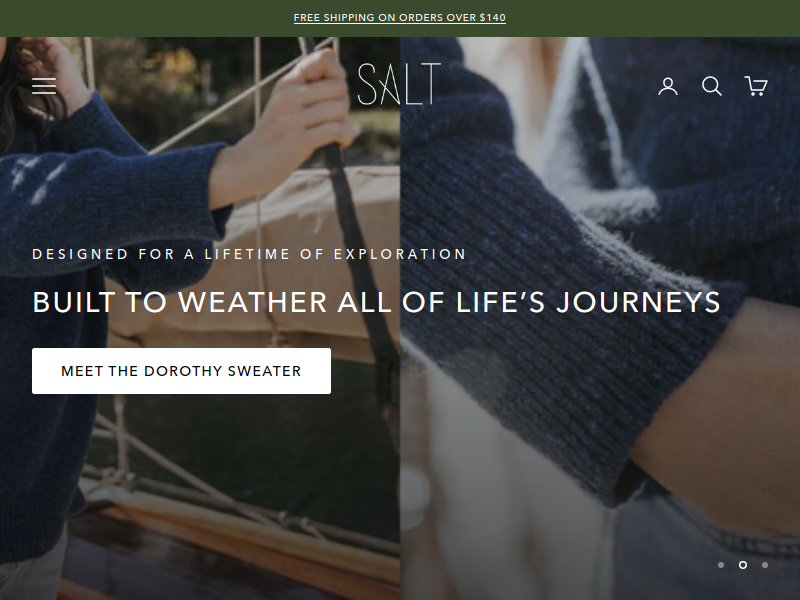Screen dimensions: 800x600
Task: Jump to the third slideshow dot
Action: coord(765,565)
